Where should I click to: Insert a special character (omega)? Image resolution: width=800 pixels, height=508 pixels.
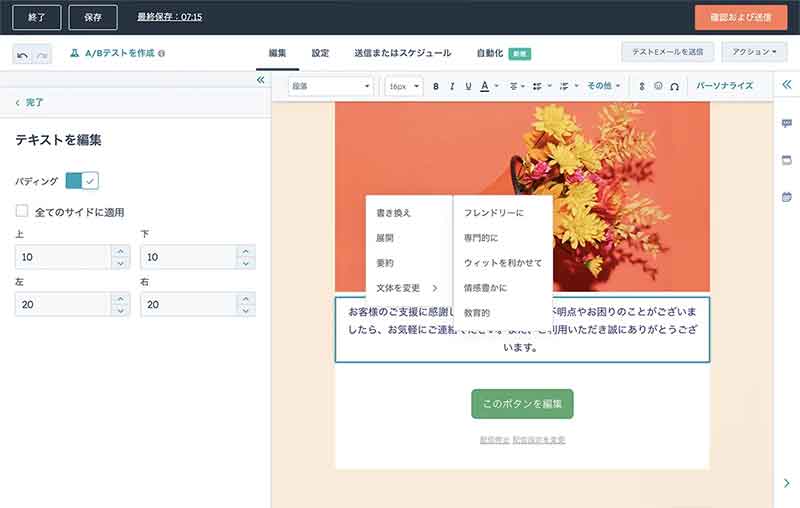pyautogui.click(x=674, y=86)
